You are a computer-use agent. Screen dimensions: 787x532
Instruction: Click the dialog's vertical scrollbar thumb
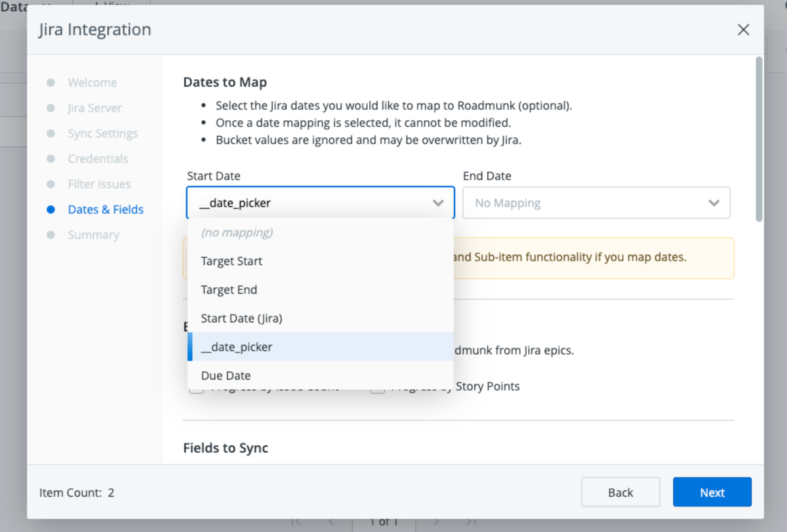pos(759,139)
